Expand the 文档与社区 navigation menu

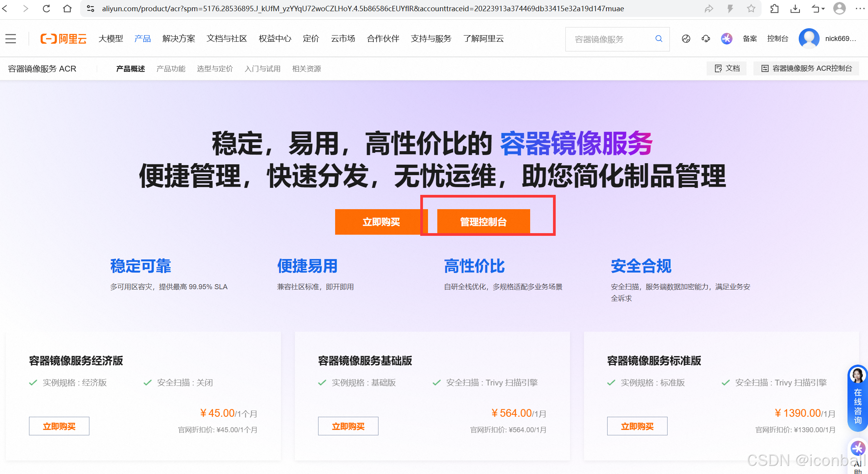pos(226,39)
